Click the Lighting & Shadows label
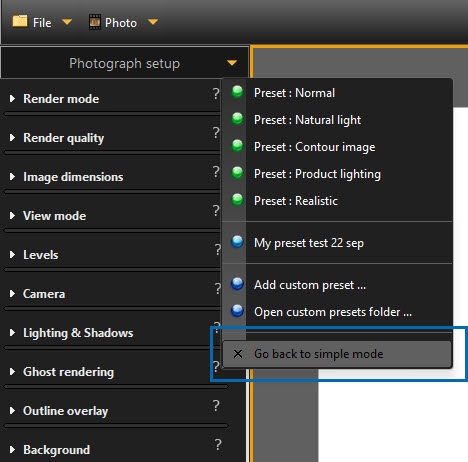This screenshot has height=462, width=468. pos(78,333)
